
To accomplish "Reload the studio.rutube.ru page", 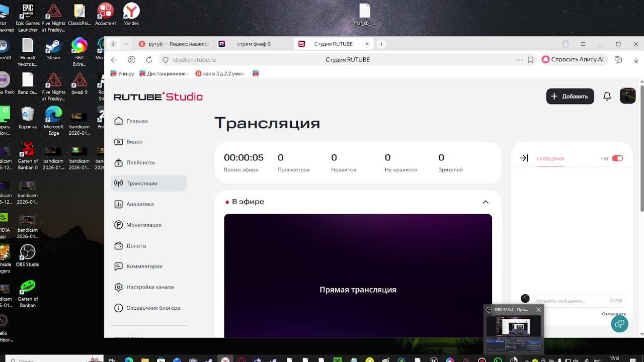I will point(149,59).
